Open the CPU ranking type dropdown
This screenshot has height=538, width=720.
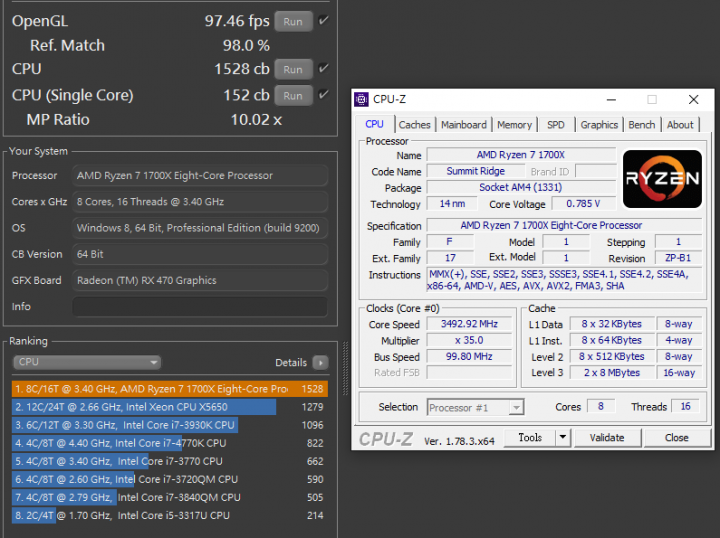[87, 362]
